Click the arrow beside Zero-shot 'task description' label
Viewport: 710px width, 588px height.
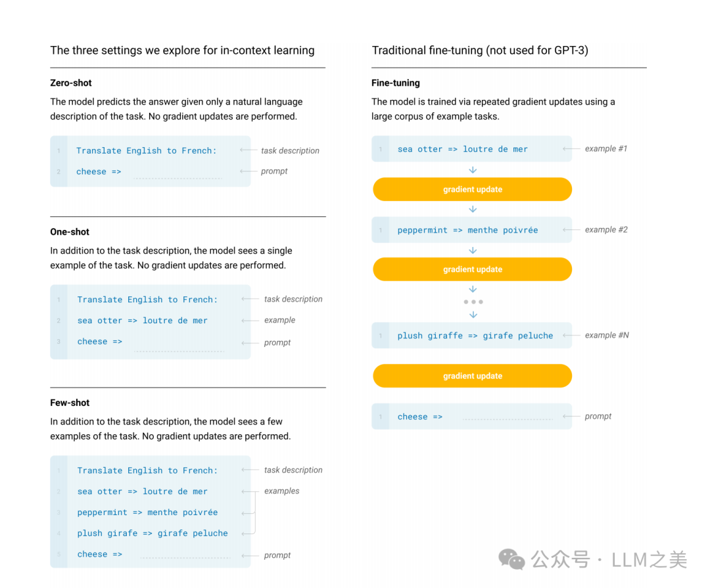coord(248,150)
